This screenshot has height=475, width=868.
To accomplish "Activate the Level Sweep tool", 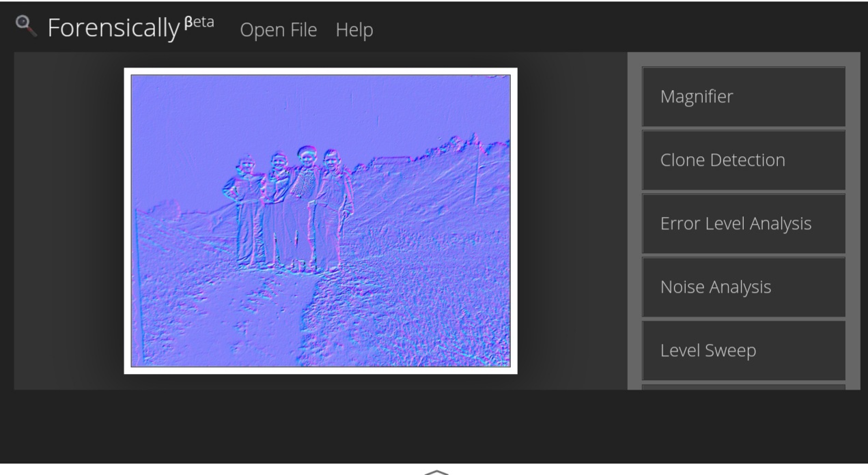I will [x=744, y=351].
